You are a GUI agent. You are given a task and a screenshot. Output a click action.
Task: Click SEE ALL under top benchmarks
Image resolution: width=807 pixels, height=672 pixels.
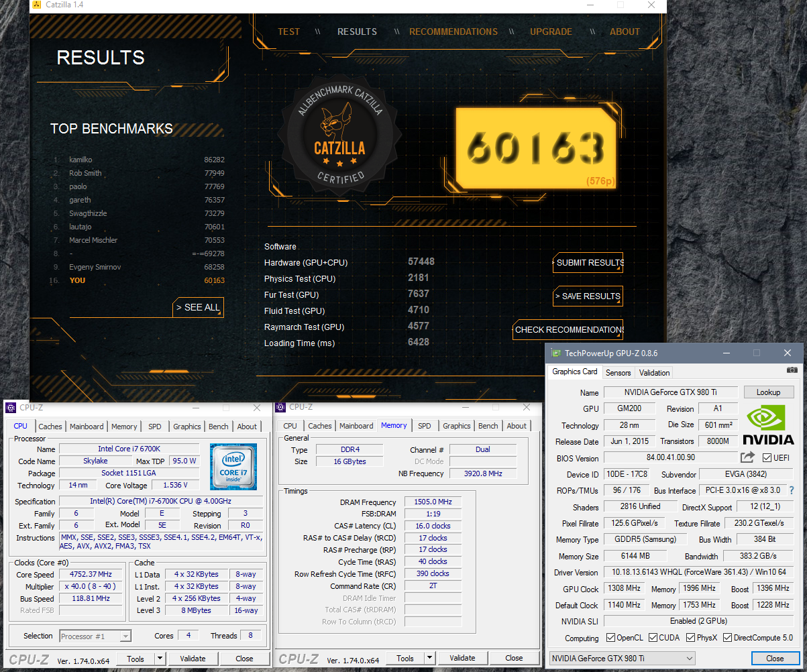[x=198, y=307]
